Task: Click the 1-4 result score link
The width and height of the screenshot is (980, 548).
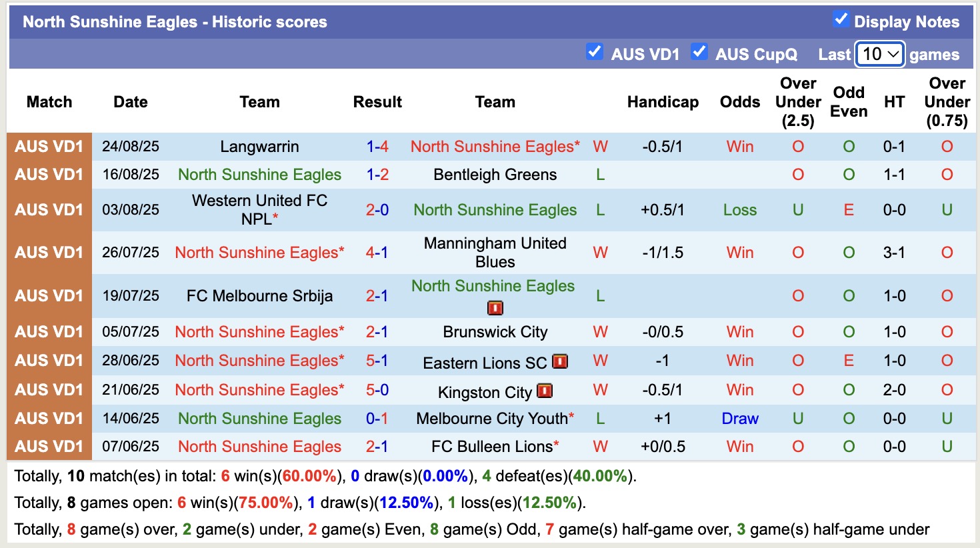Action: 377,147
